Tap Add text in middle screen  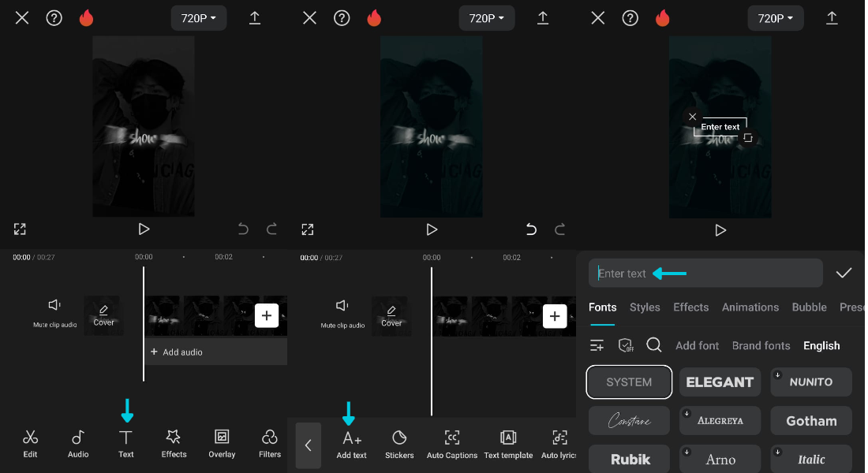point(351,445)
